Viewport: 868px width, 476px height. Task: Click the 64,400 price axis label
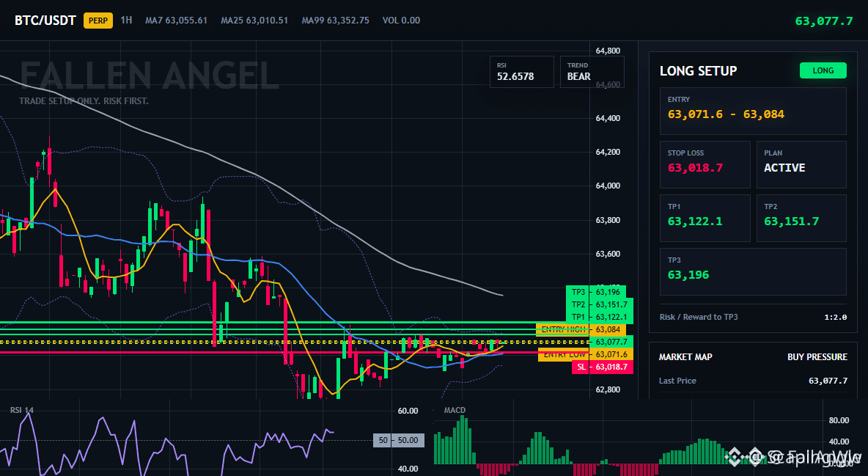pyautogui.click(x=608, y=118)
